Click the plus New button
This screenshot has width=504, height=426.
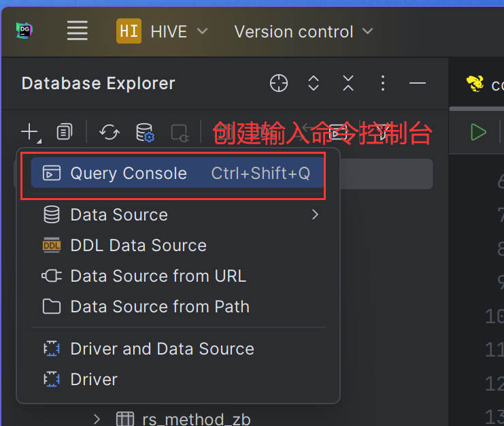(x=31, y=132)
